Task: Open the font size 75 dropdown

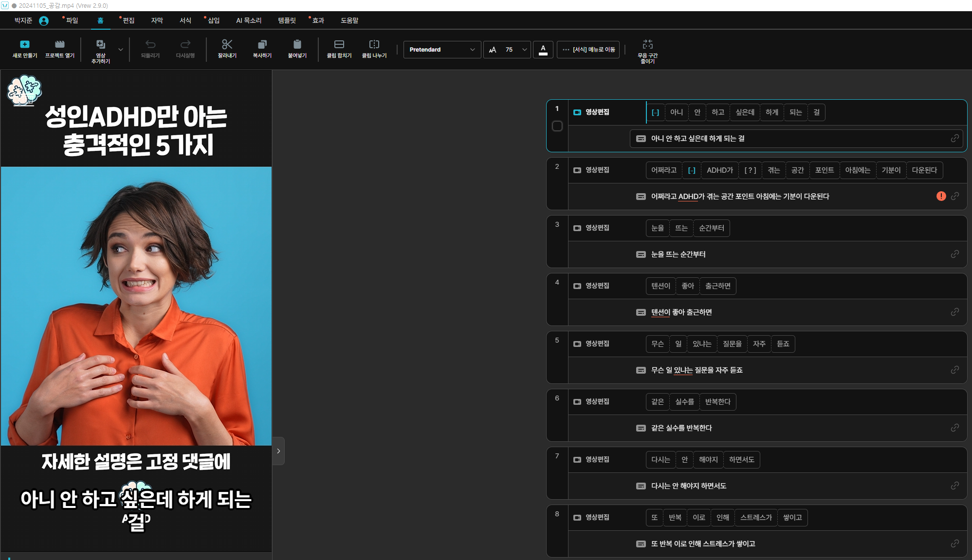Action: (524, 50)
